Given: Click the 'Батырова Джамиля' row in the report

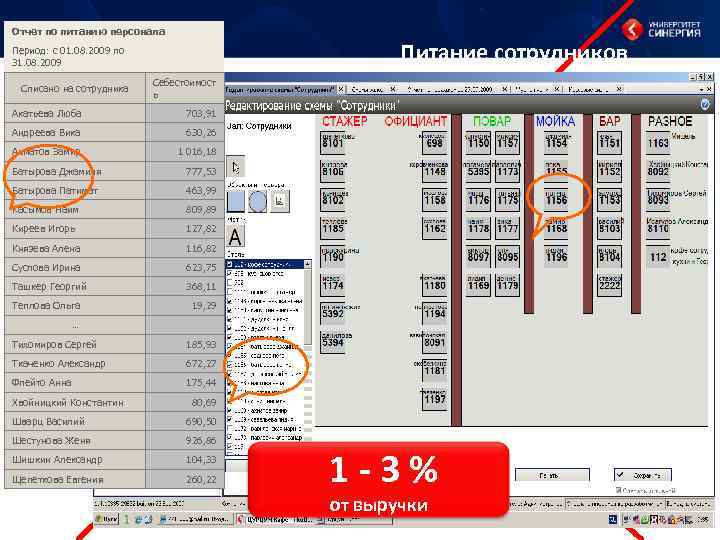Looking at the screenshot, I should tap(114, 171).
